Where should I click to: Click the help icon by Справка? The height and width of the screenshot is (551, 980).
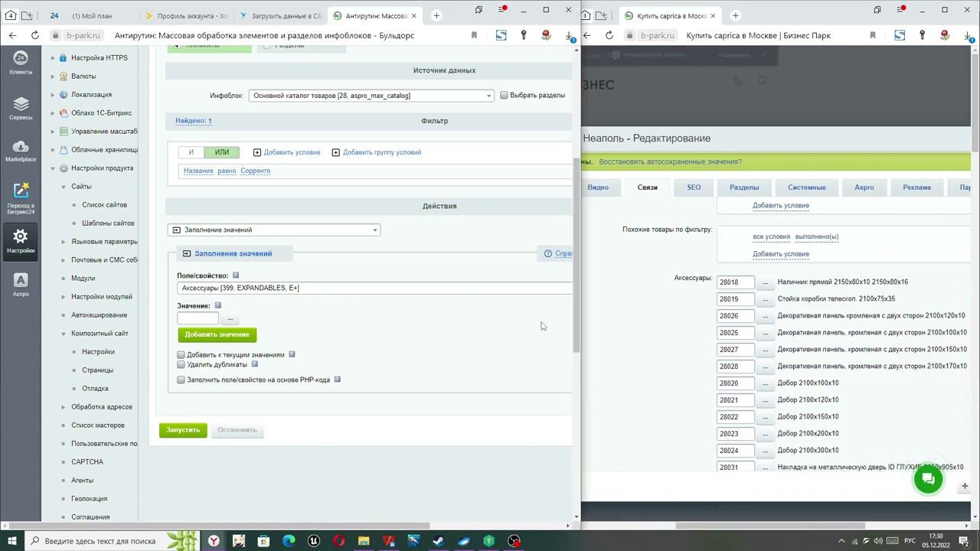pyautogui.click(x=548, y=253)
